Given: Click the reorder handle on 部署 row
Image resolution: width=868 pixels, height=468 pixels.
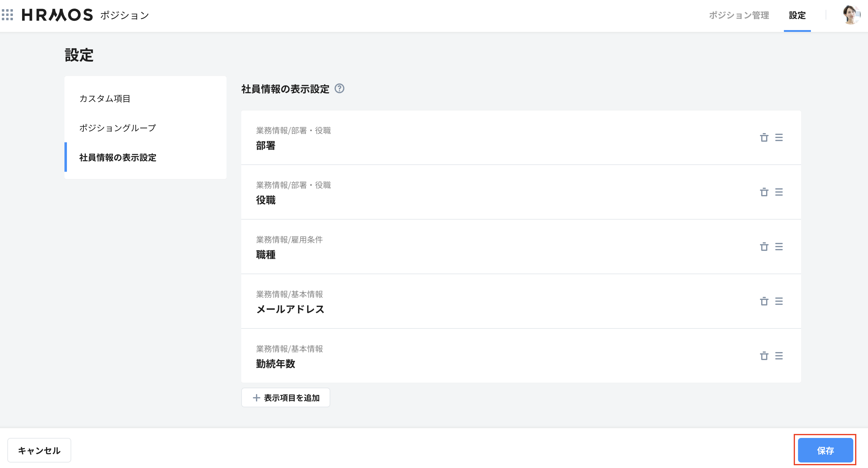Looking at the screenshot, I should coord(779,138).
